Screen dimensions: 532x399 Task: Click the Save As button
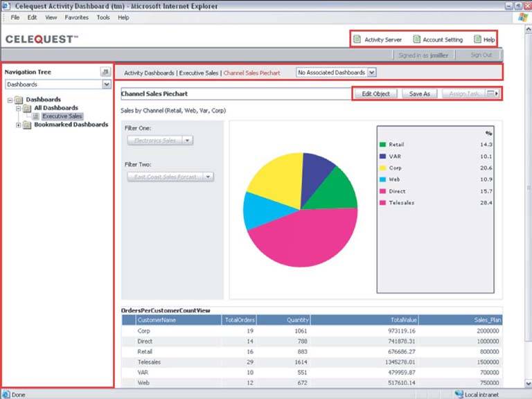419,94
